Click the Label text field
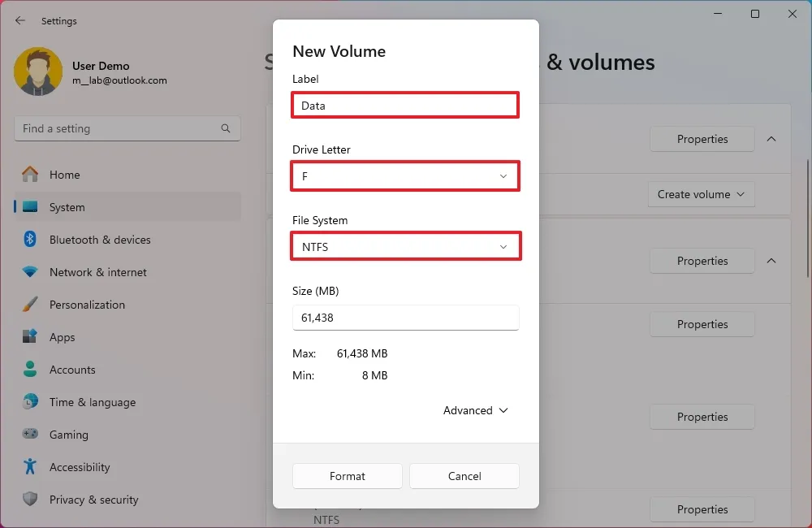The height and width of the screenshot is (528, 812). (405, 106)
